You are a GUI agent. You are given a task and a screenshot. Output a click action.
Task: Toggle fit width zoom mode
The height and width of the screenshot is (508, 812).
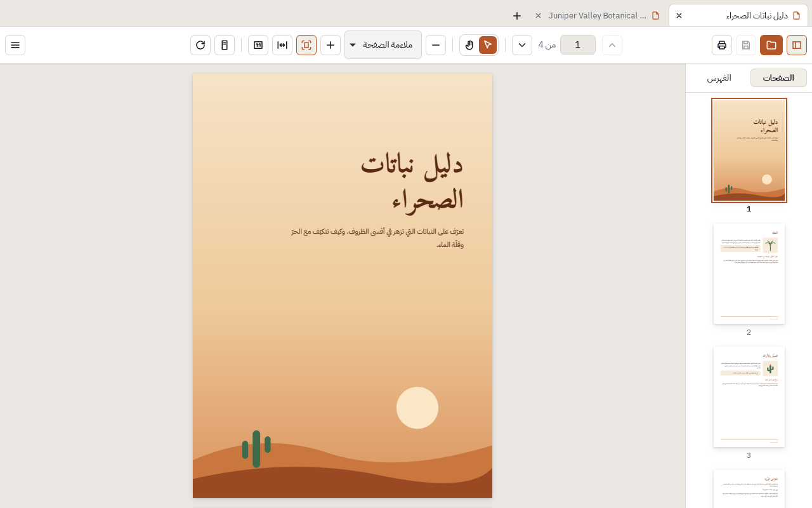[282, 45]
